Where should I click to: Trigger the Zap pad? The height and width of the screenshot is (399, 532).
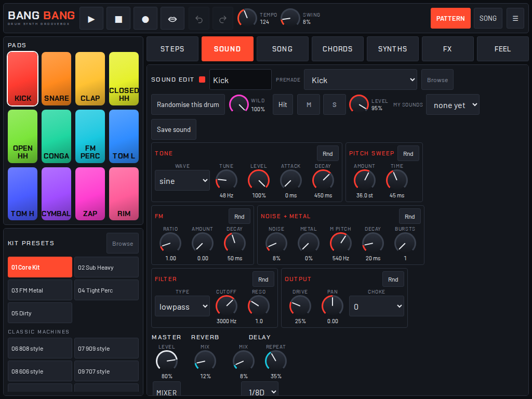pyautogui.click(x=90, y=194)
